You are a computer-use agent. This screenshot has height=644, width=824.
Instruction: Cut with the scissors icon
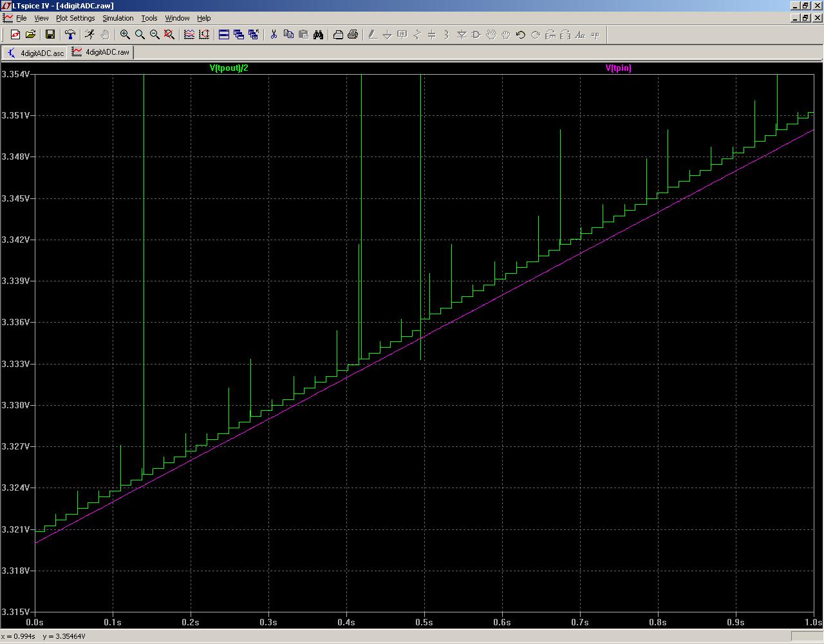[x=274, y=35]
